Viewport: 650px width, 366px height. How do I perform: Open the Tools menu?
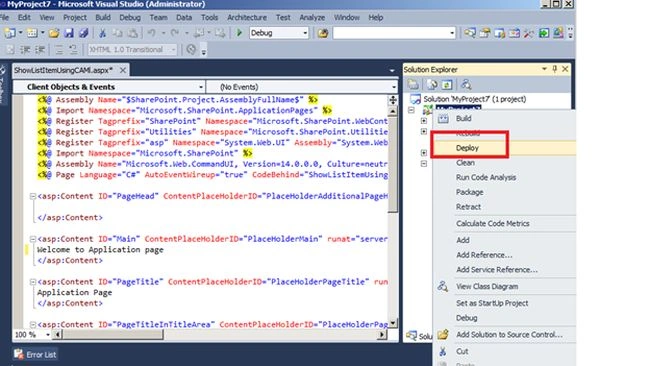point(209,17)
